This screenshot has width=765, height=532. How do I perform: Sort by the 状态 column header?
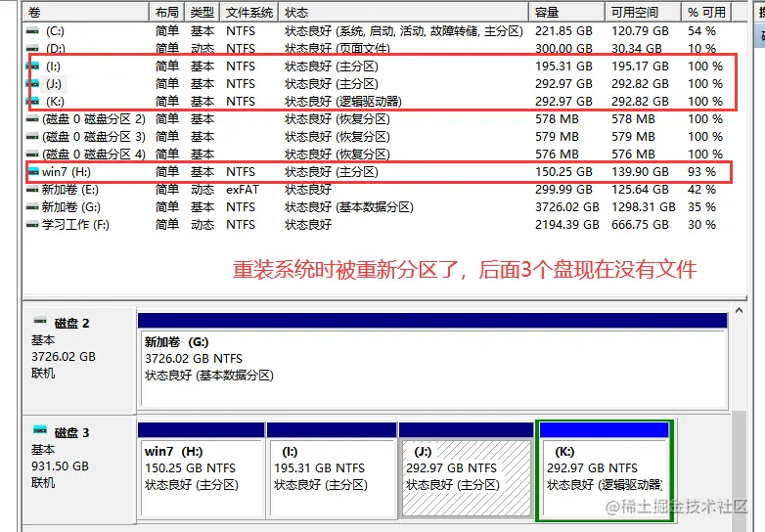(x=404, y=12)
